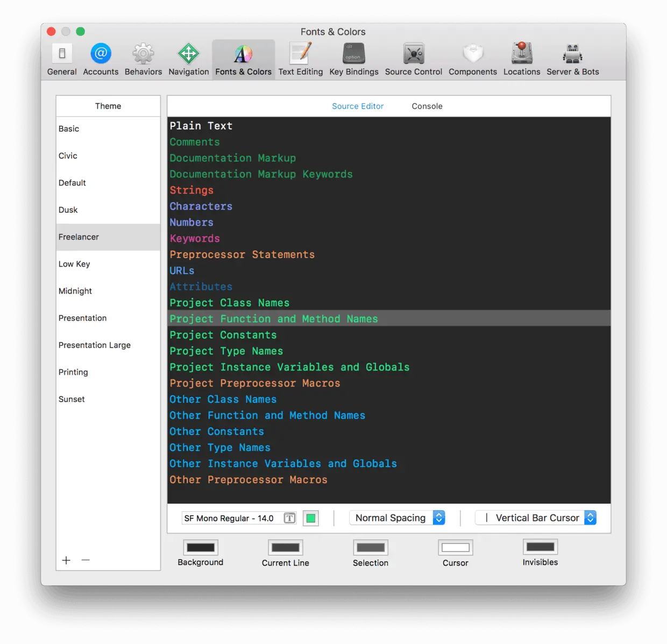Open the Text Editing settings
The height and width of the screenshot is (644, 667).
pyautogui.click(x=300, y=58)
